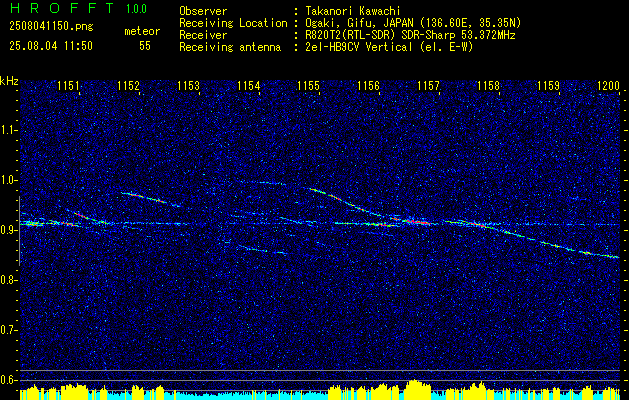
Task: Click the meteor label
Action: point(142,31)
